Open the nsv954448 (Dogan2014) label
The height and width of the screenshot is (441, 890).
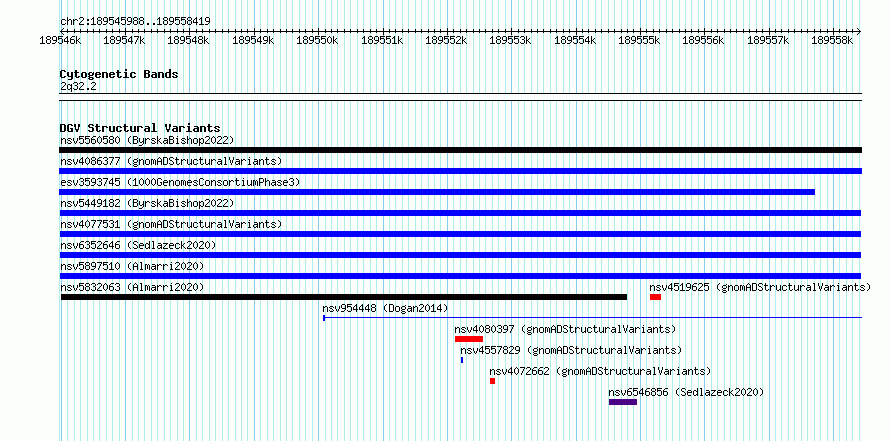point(385,308)
